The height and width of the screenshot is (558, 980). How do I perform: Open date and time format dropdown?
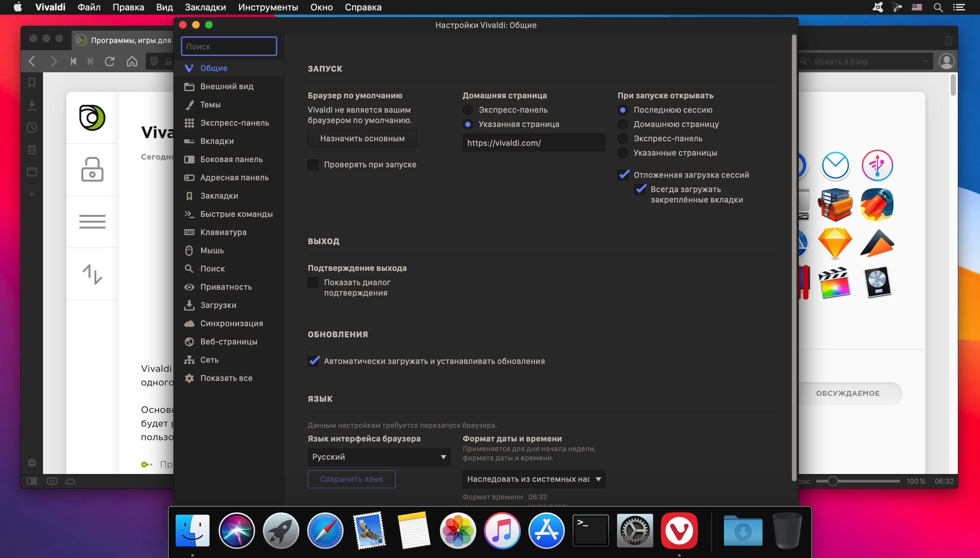[x=534, y=479]
